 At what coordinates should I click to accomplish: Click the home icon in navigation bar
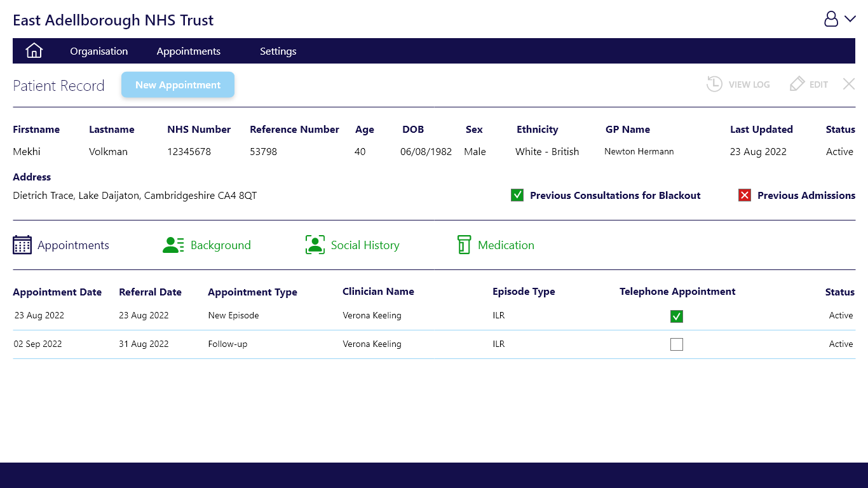(x=34, y=51)
